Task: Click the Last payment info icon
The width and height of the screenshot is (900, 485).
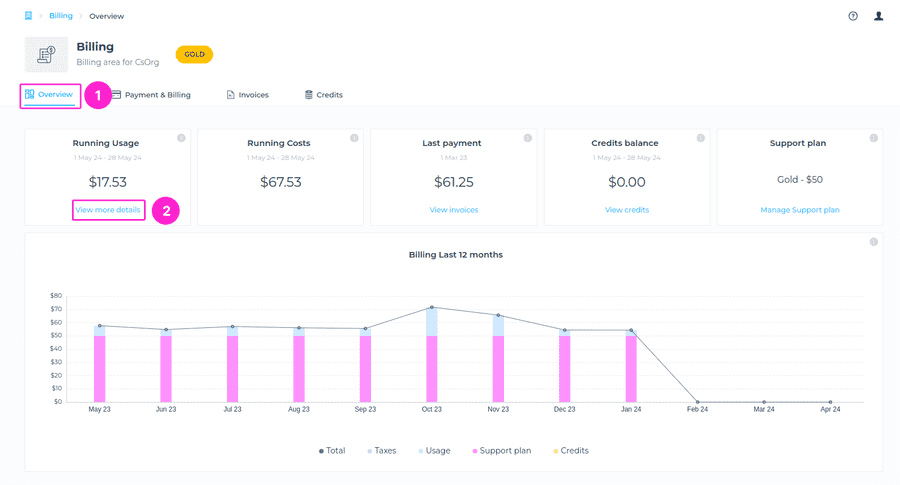Action: coord(528,138)
